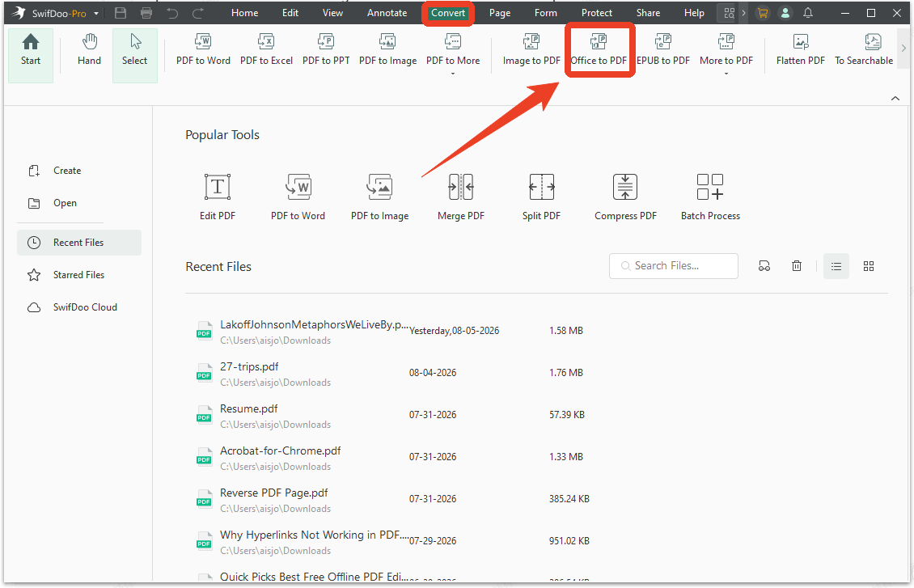This screenshot has height=588, width=914.
Task: Open the Form tab
Action: pos(546,13)
